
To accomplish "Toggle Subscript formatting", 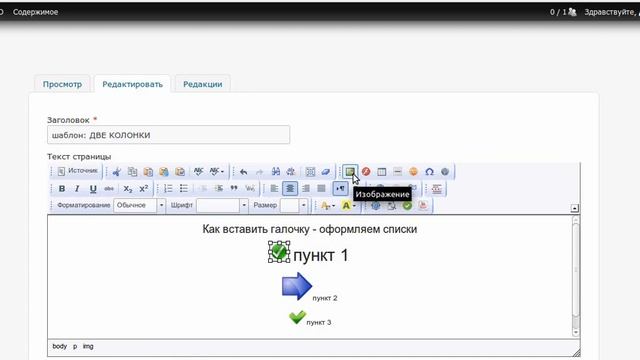I will pyautogui.click(x=128, y=189).
